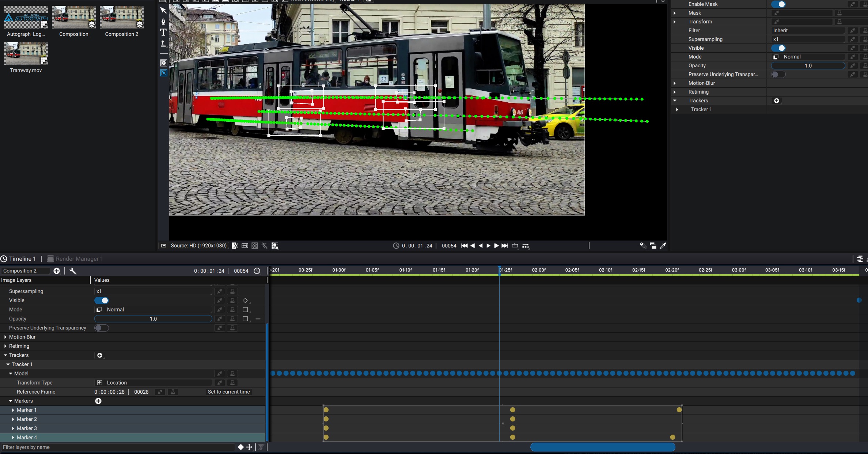Play the composition forward
The width and height of the screenshot is (868, 454).
point(488,246)
